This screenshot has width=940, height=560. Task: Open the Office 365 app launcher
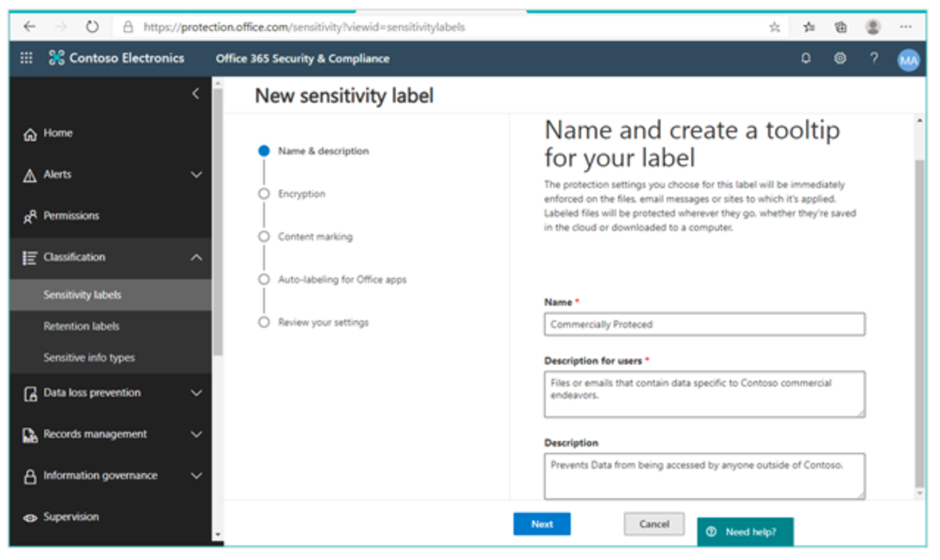pyautogui.click(x=26, y=57)
